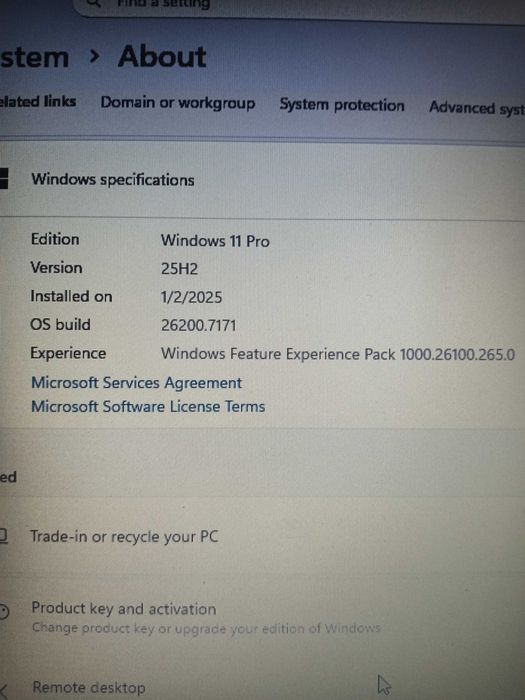
Task: Click the Installed on label
Action: click(x=71, y=296)
